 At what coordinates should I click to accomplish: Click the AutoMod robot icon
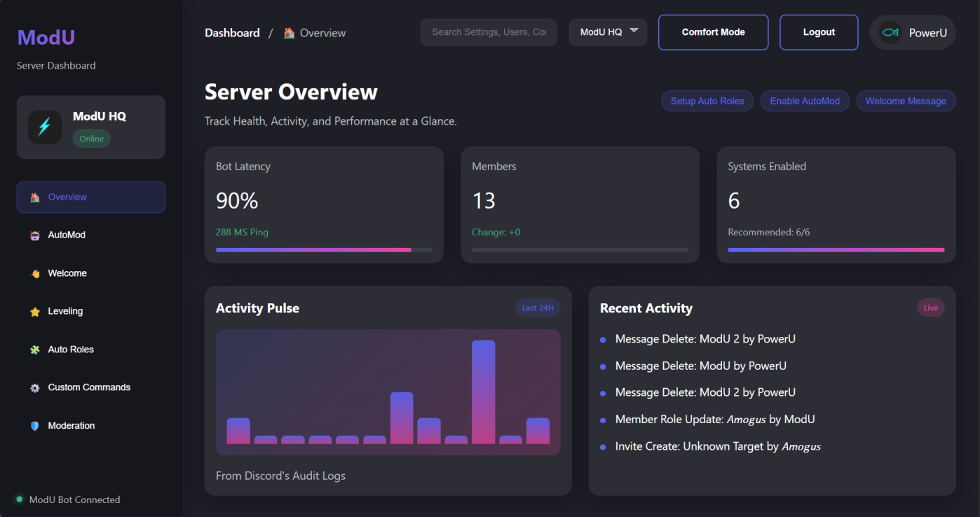click(35, 235)
